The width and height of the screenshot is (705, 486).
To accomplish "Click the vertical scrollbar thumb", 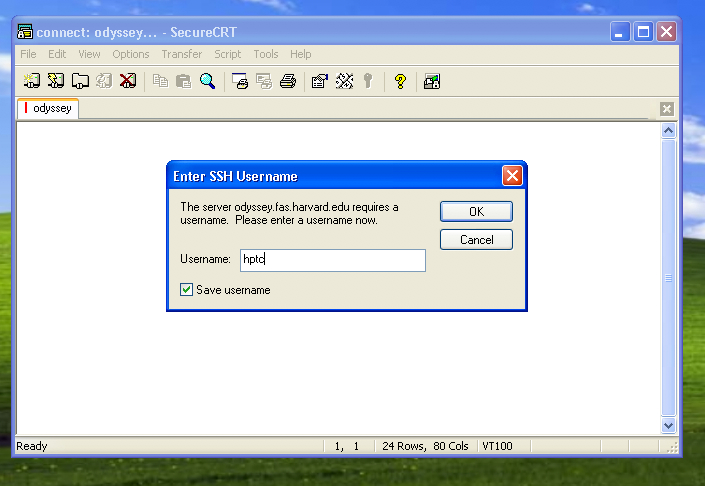I will pyautogui.click(x=669, y=277).
